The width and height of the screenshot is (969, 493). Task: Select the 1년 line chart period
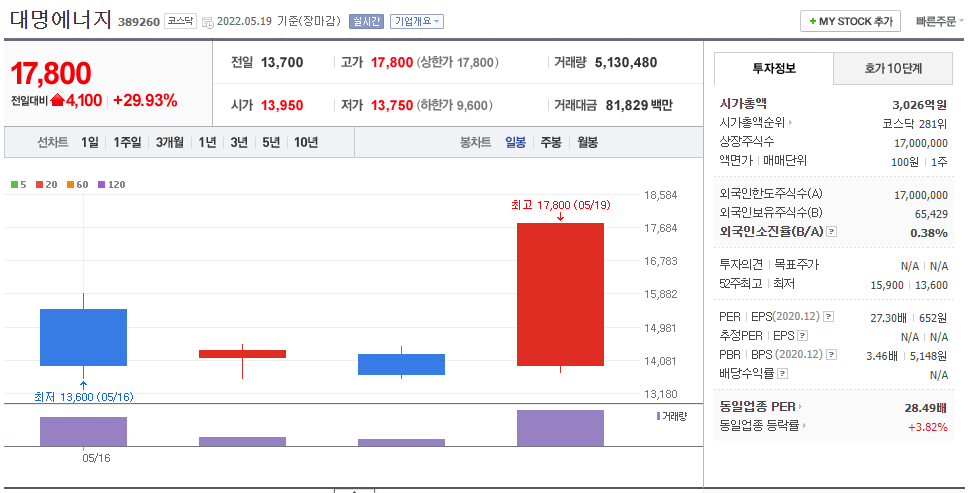[x=207, y=142]
